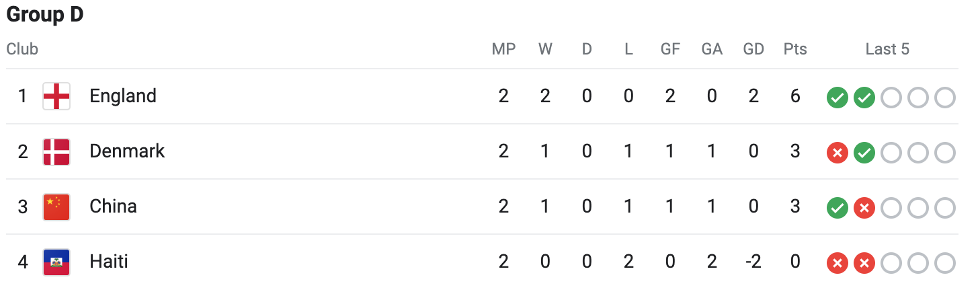980x296 pixels.
Task: Click the England flag icon
Action: click(56, 96)
